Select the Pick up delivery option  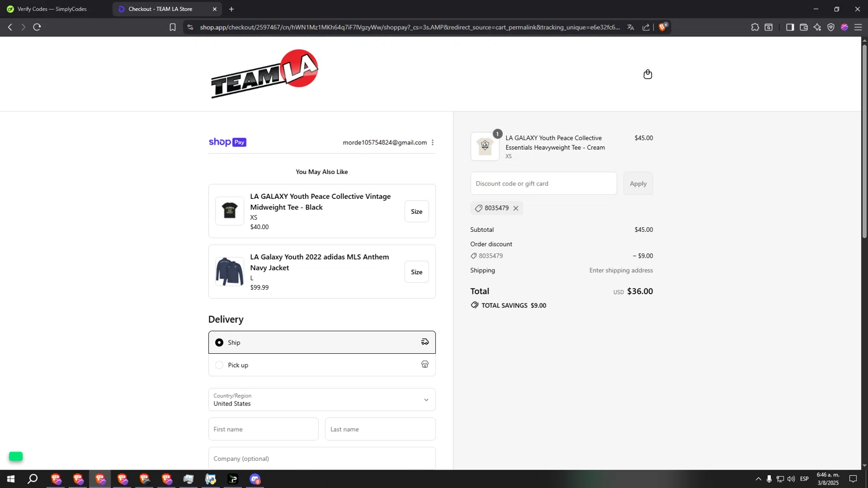(322, 365)
